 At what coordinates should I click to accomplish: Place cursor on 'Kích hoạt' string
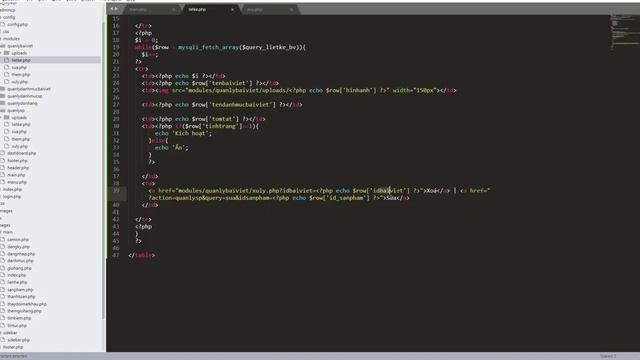point(192,133)
